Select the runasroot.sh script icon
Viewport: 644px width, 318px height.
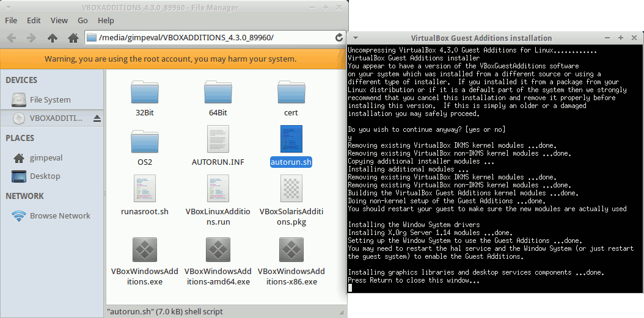pyautogui.click(x=145, y=189)
